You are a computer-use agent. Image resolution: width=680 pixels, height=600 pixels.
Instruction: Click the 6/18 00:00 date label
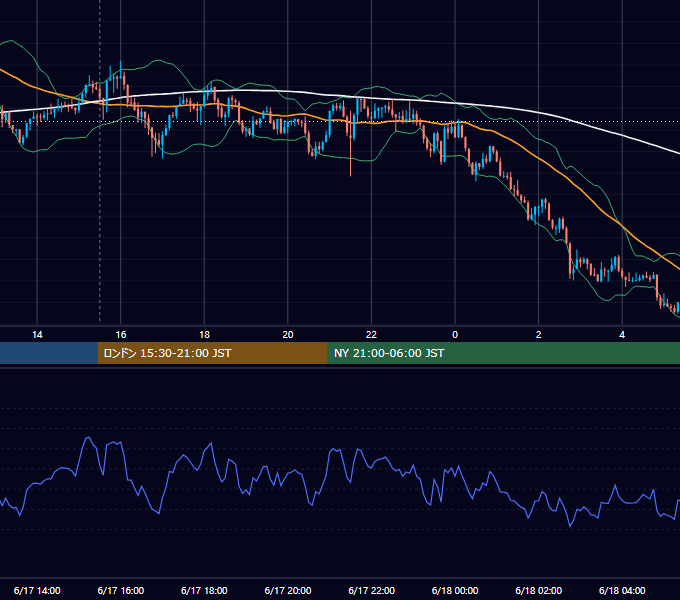[x=455, y=590]
